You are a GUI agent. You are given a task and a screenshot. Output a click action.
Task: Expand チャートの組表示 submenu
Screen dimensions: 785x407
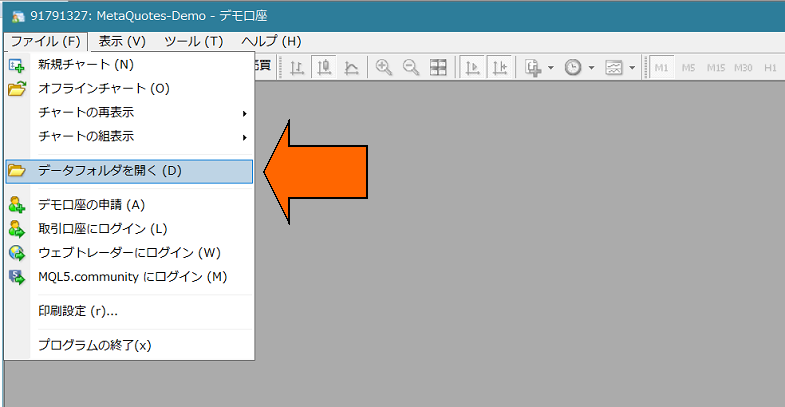[129, 136]
